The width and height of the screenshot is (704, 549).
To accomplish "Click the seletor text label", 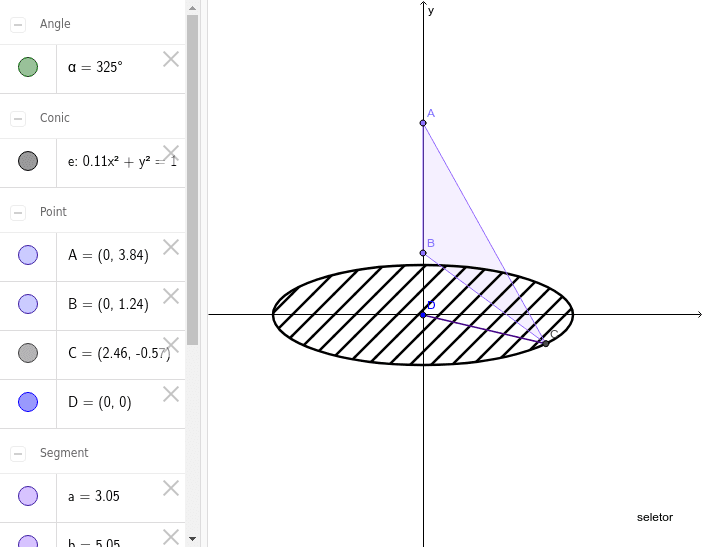I will [x=655, y=517].
